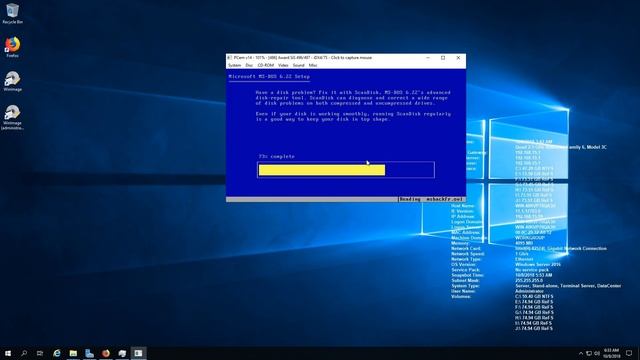This screenshot has width=640, height=360.
Task: Show hidden system tray icons
Action: tap(581, 353)
